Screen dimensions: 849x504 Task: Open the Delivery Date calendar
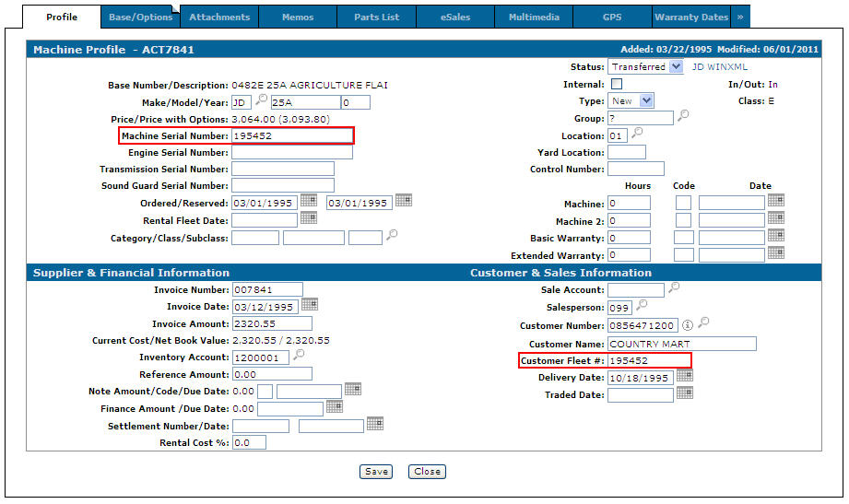[685, 375]
